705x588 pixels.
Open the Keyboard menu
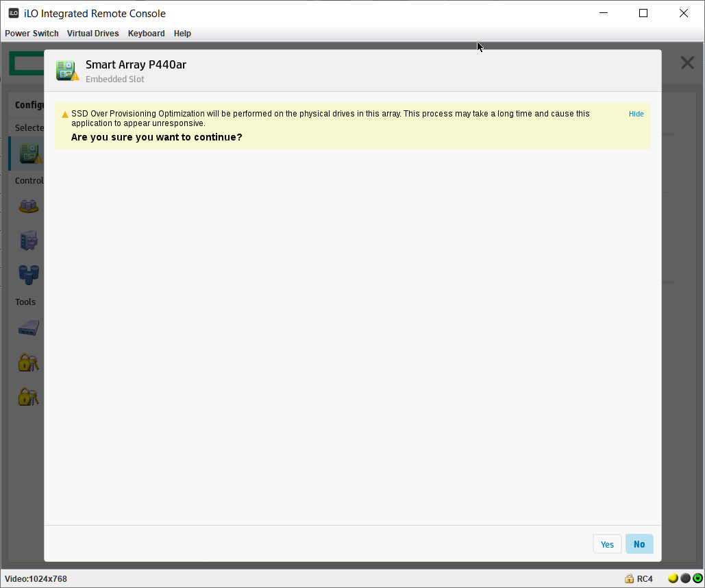(146, 34)
